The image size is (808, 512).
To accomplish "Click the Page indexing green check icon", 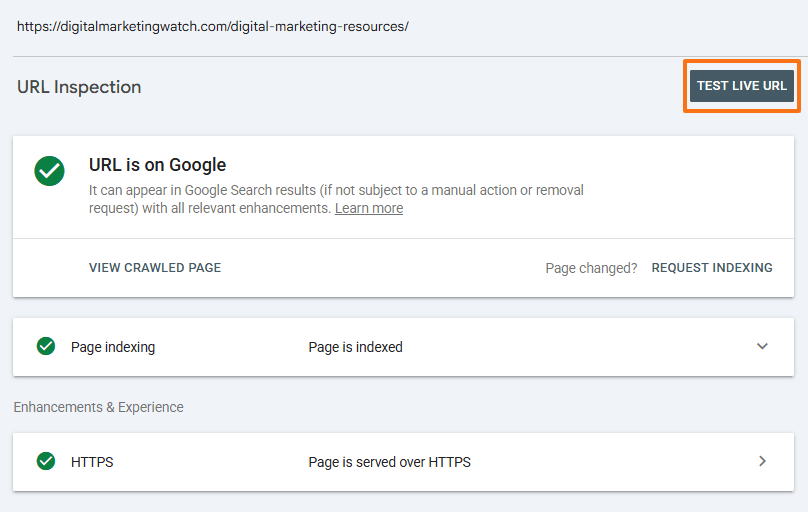I will [x=46, y=346].
